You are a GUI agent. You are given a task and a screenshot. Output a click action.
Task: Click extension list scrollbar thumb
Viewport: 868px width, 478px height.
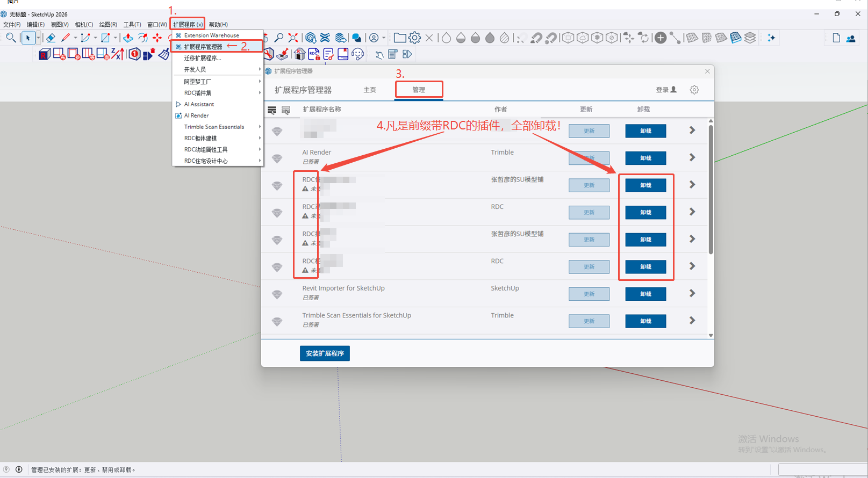click(711, 189)
